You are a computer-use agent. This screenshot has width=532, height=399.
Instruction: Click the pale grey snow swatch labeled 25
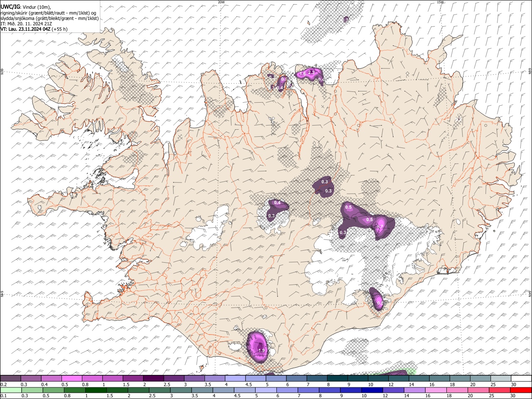[500, 379]
